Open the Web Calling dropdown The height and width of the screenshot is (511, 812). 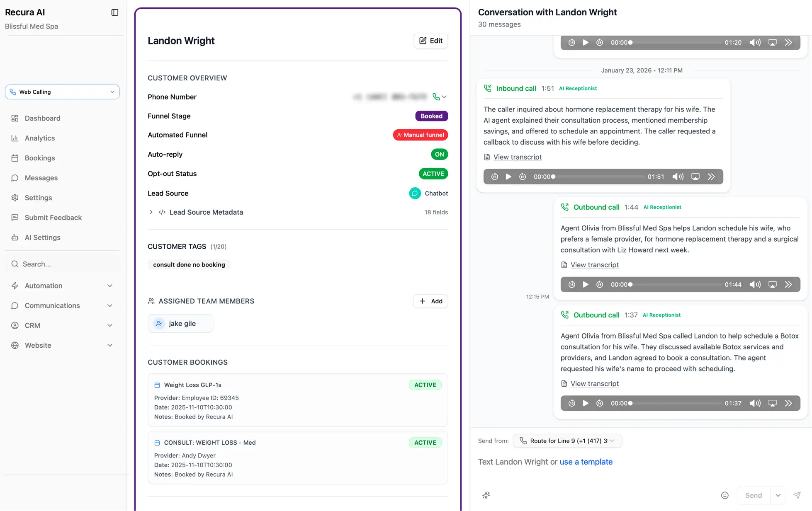click(x=62, y=92)
